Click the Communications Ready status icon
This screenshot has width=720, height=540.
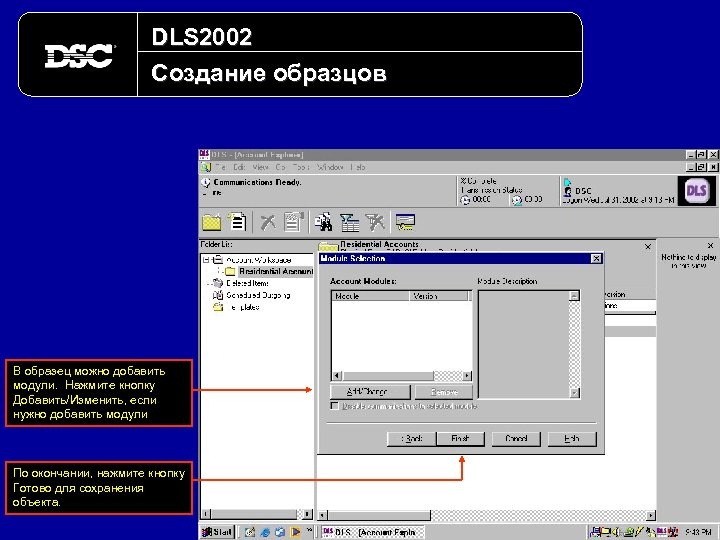coord(206,183)
